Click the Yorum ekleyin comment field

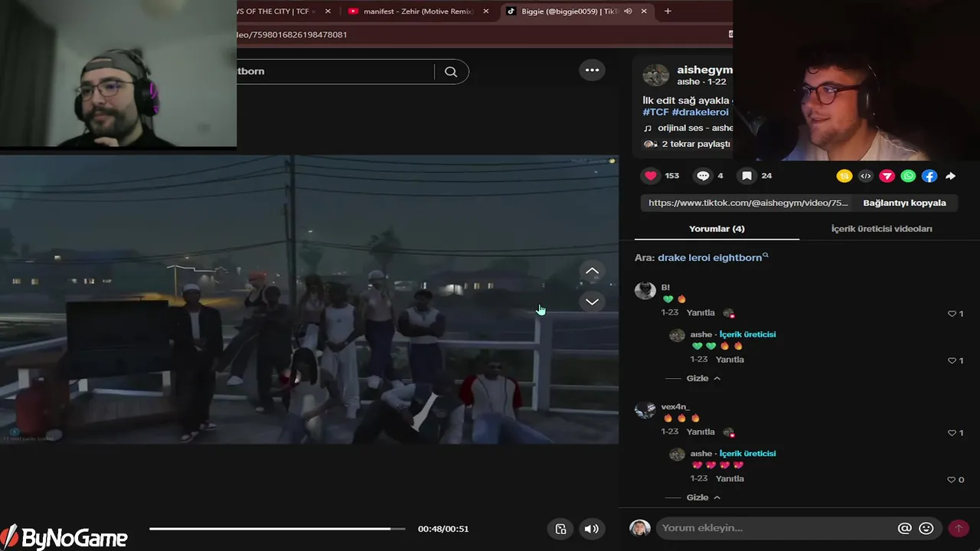click(x=773, y=528)
